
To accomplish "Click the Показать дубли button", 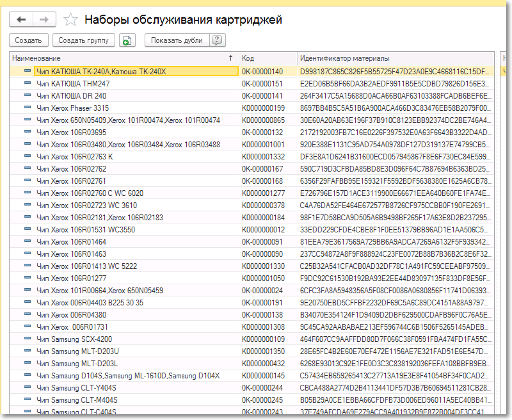I will [x=177, y=40].
